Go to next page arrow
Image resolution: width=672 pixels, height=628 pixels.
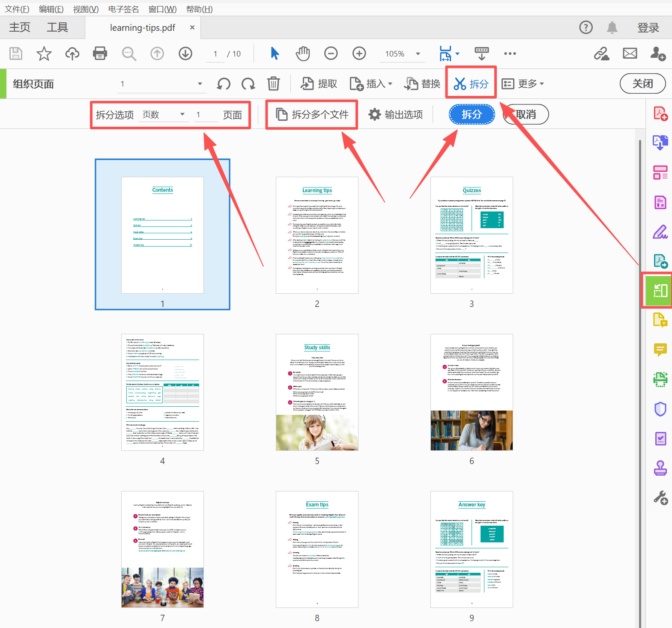coord(185,54)
